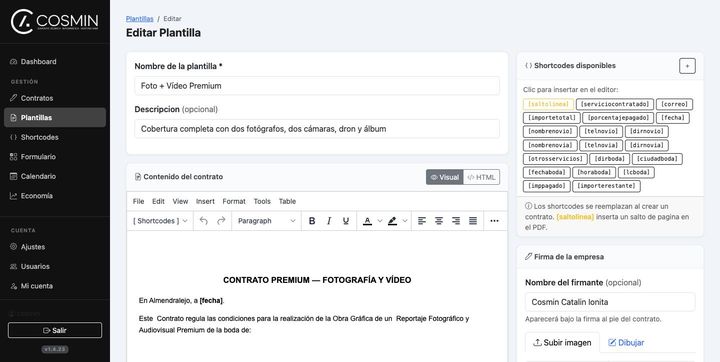The height and width of the screenshot is (362, 720).
Task: Insert the [horaboda] shortcode
Action: pyautogui.click(x=594, y=173)
